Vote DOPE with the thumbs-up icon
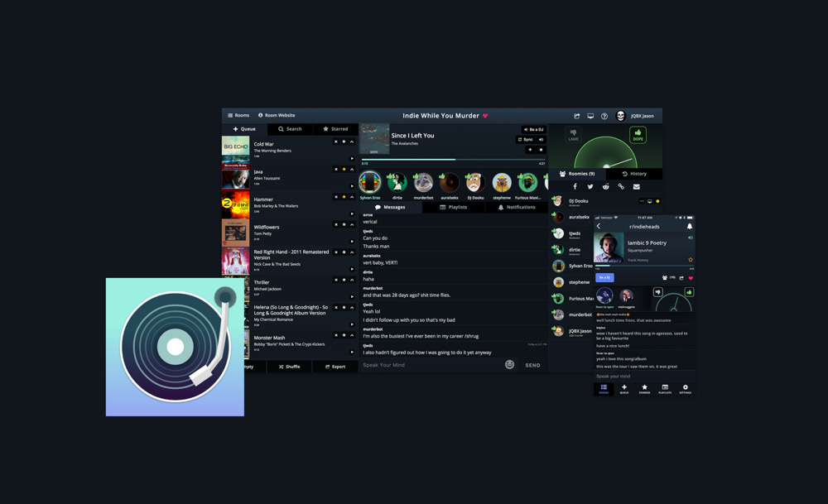 tap(638, 134)
